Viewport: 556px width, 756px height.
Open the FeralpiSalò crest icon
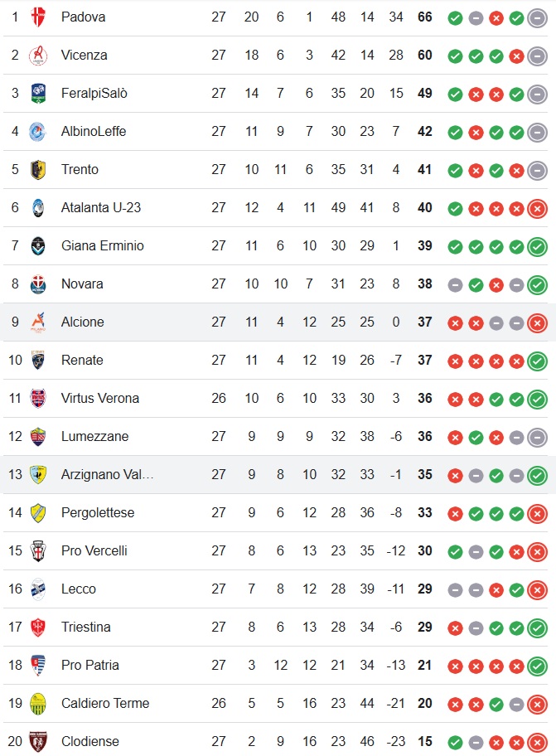pos(38,94)
